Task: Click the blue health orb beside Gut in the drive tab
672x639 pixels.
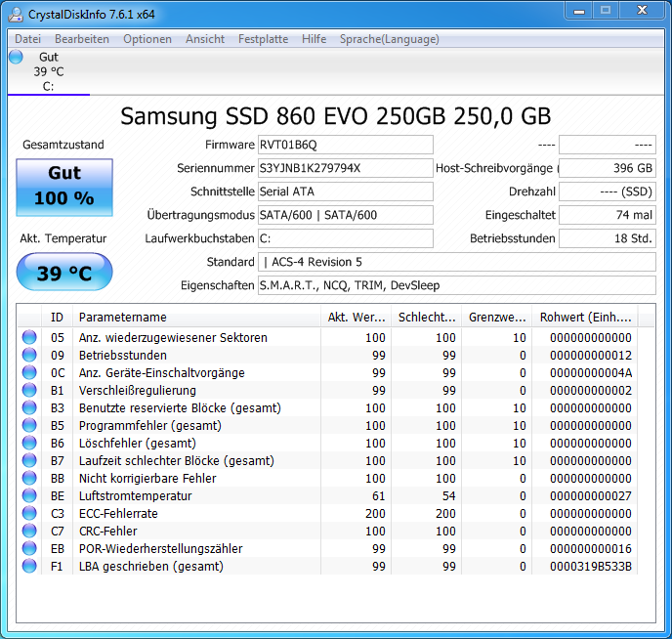Action: [x=16, y=57]
